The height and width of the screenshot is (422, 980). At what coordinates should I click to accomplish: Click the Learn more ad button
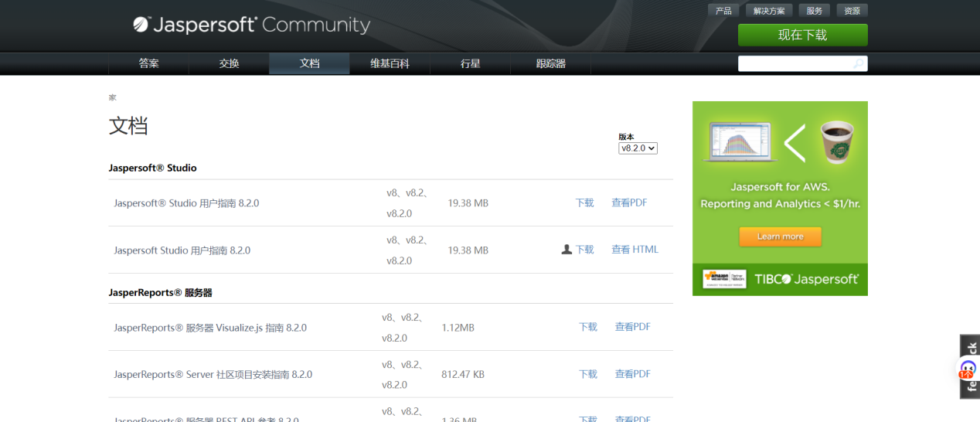780,237
